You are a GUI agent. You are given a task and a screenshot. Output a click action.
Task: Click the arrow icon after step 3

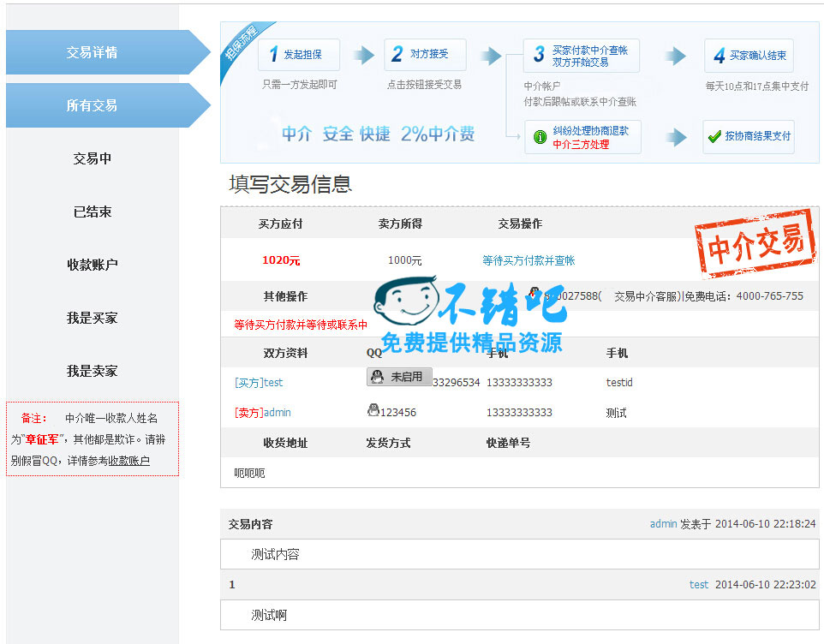point(676,56)
